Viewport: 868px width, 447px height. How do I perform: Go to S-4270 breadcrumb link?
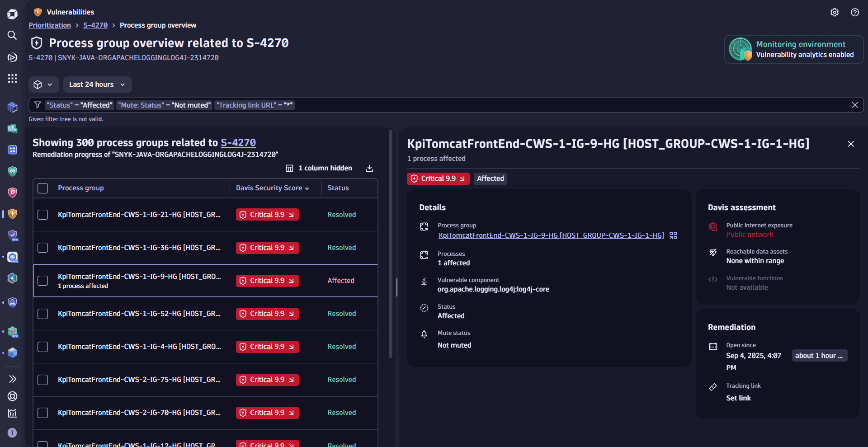click(x=95, y=25)
